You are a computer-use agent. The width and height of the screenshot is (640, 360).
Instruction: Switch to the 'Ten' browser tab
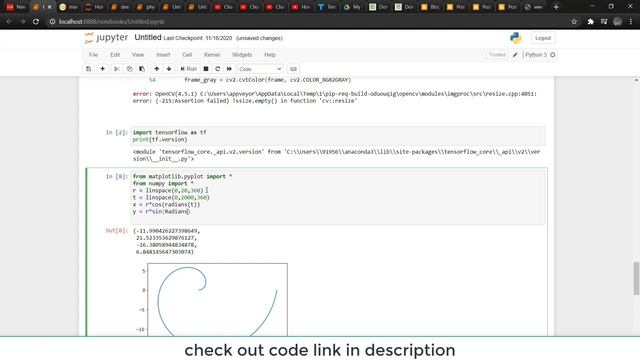pos(327,7)
